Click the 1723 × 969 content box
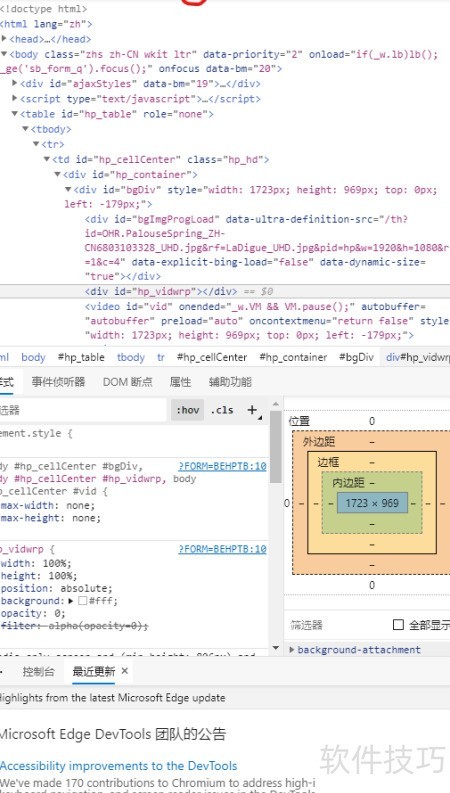450x793 pixels. click(372, 503)
